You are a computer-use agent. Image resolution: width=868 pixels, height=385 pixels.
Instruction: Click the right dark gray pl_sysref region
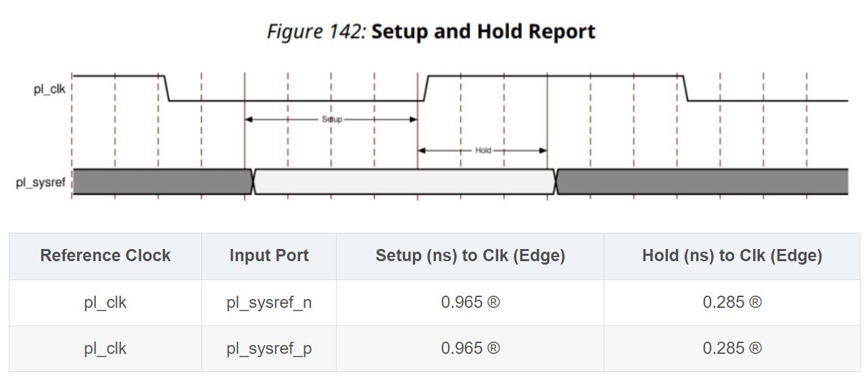[702, 182]
